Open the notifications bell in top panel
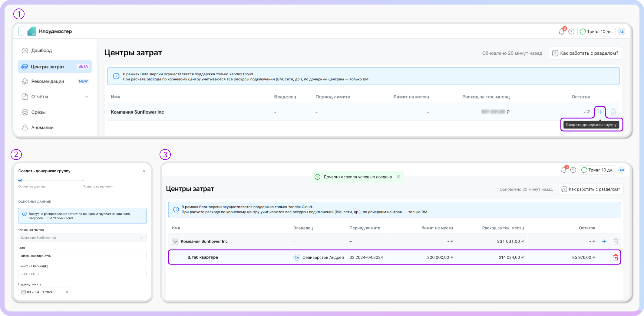The width and height of the screenshot is (644, 316). point(562,32)
